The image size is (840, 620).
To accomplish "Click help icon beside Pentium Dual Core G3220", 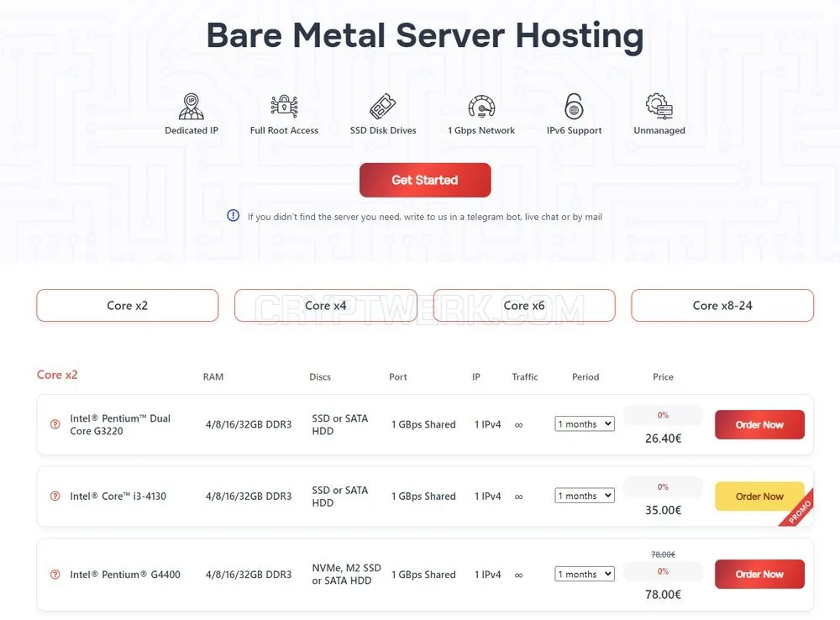I will [x=55, y=424].
